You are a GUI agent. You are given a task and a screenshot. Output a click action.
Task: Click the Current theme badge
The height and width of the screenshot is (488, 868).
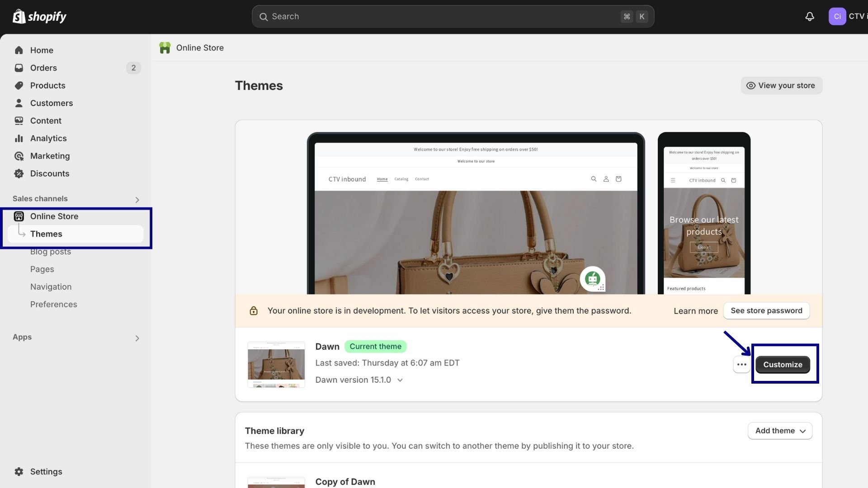tap(375, 347)
